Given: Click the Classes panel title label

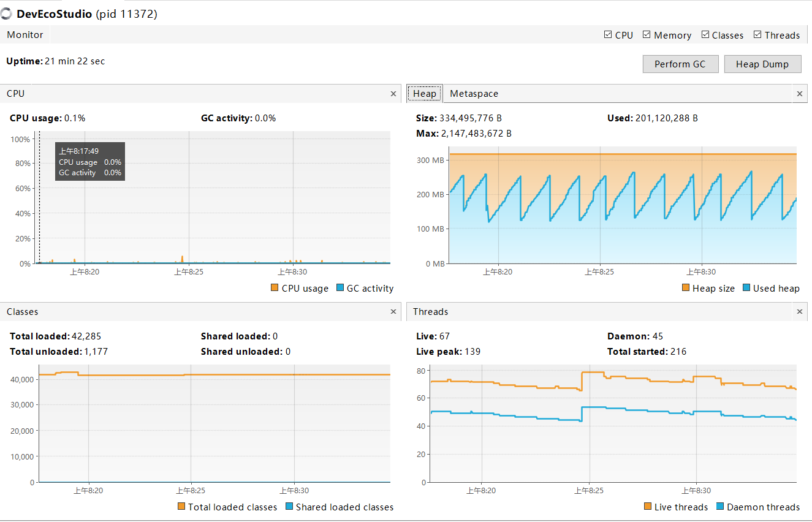Looking at the screenshot, I should click(22, 312).
